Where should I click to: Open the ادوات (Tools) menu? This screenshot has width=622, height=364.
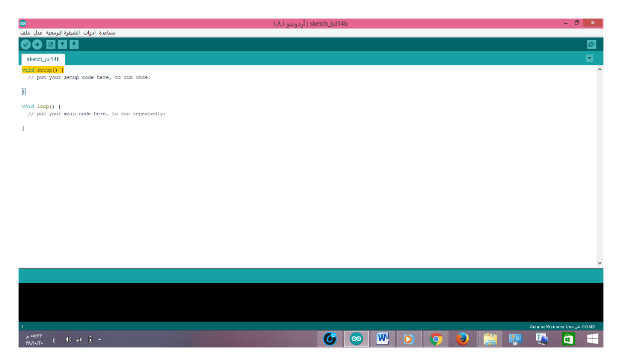pos(89,33)
